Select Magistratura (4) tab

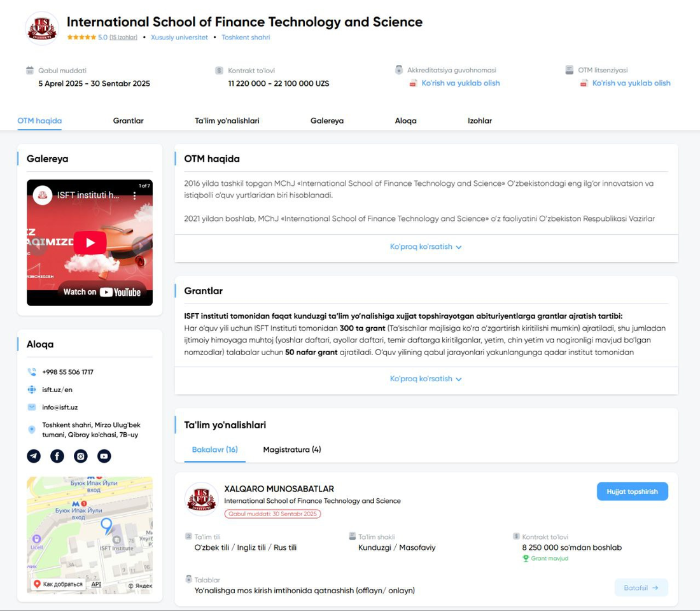(x=292, y=450)
